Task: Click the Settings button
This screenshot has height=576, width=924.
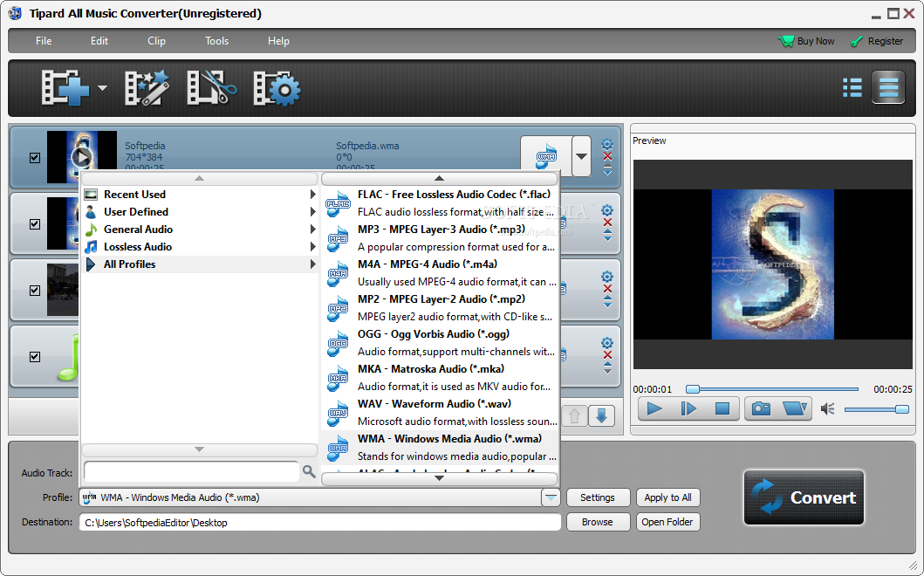Action: (598, 497)
